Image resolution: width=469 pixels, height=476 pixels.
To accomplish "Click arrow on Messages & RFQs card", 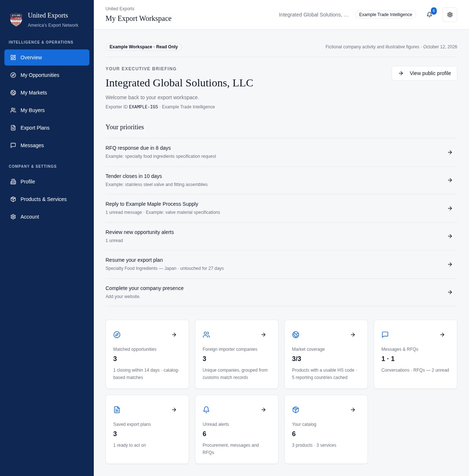I will click(442, 335).
